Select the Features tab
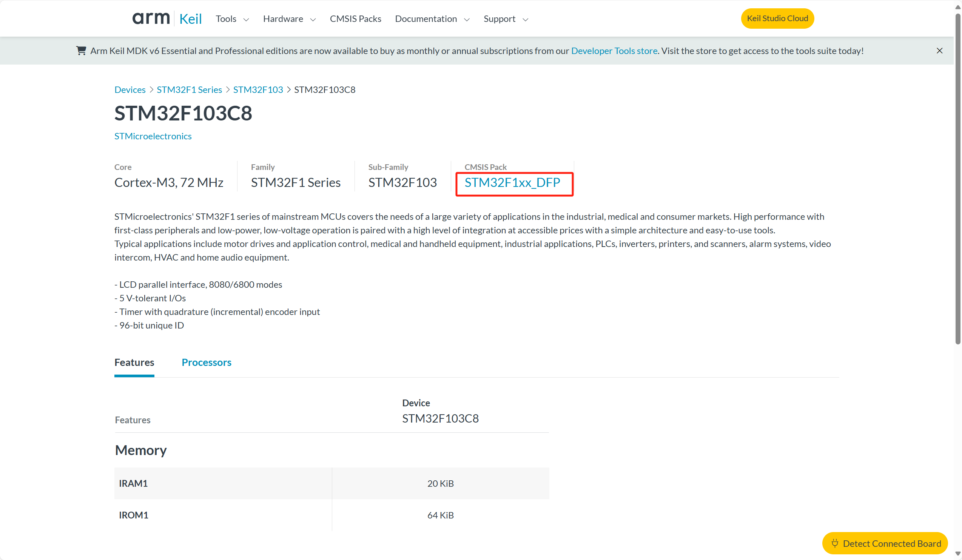962x560 pixels. coord(134,362)
